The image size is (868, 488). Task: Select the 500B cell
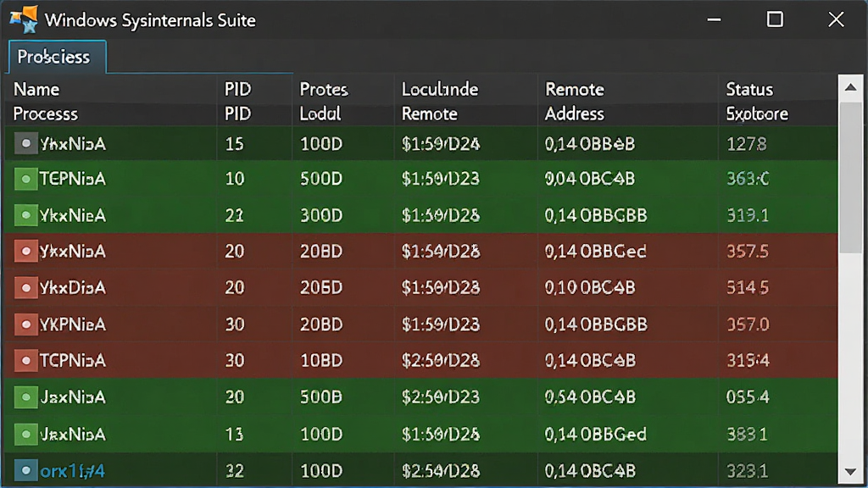321,397
